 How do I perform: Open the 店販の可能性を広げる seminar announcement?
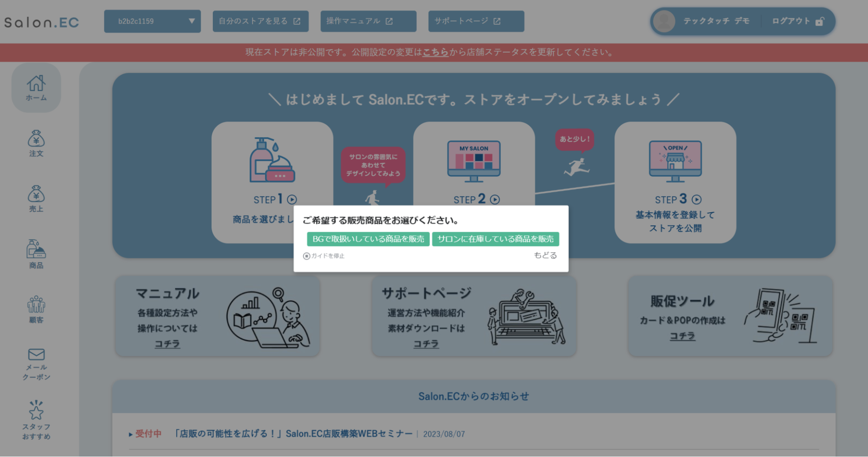(293, 434)
